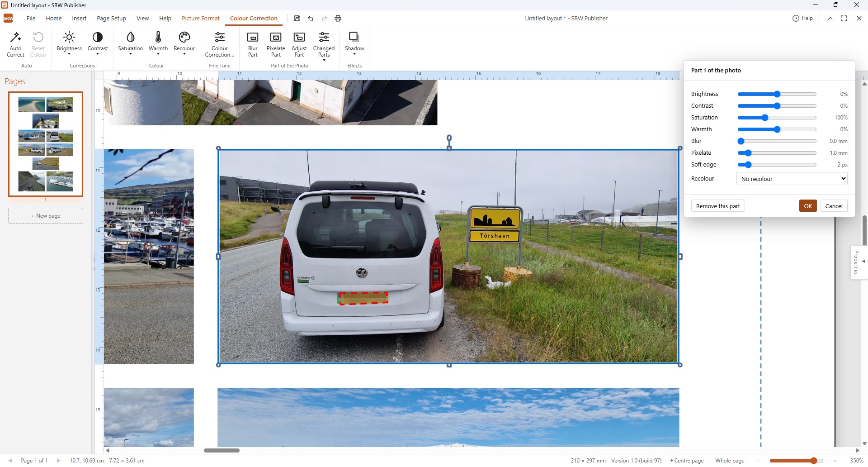Open the Recolour palette tool
The image size is (868, 467).
184,43
